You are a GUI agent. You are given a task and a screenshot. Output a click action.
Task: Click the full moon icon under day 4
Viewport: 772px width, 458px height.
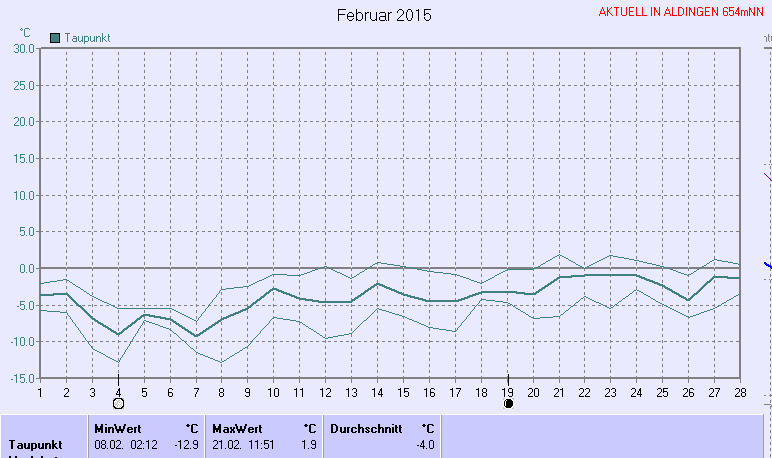(118, 403)
